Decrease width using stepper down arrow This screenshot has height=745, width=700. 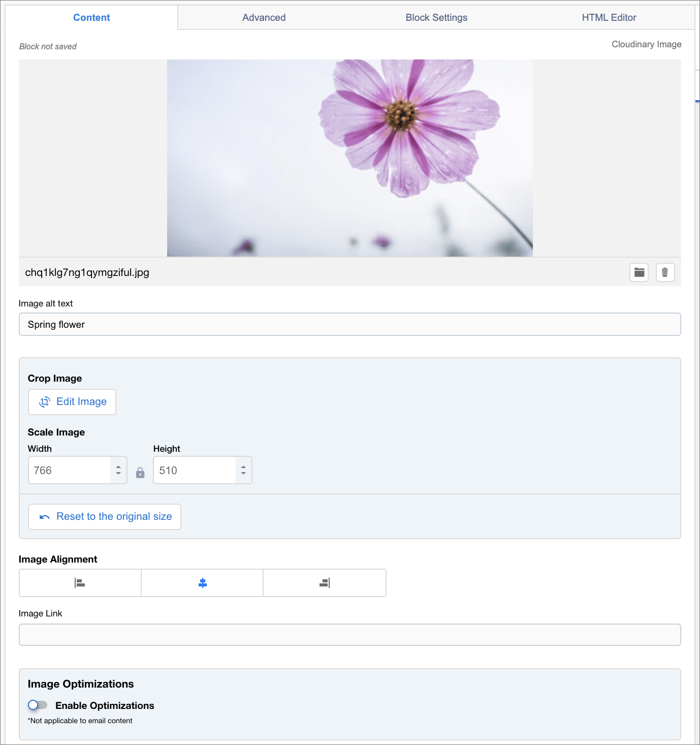coord(118,474)
